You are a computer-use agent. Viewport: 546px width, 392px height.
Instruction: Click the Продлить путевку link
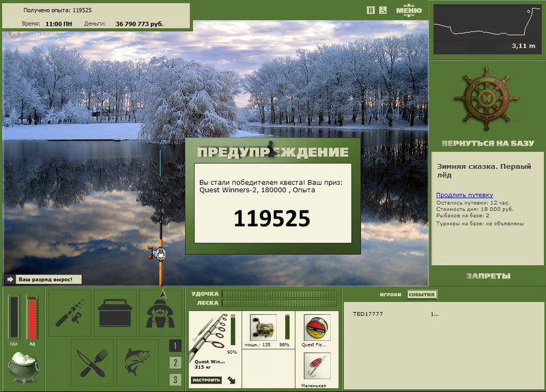point(465,195)
